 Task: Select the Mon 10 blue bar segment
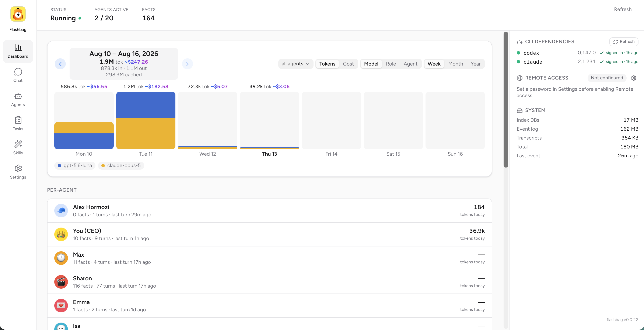pyautogui.click(x=84, y=141)
